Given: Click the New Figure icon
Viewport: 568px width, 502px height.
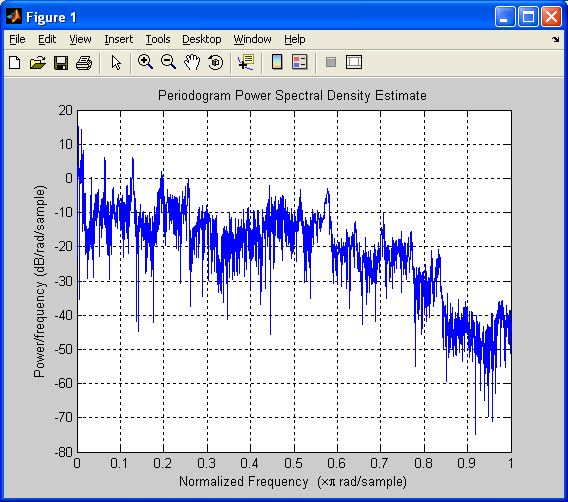Looking at the screenshot, I should (14, 63).
